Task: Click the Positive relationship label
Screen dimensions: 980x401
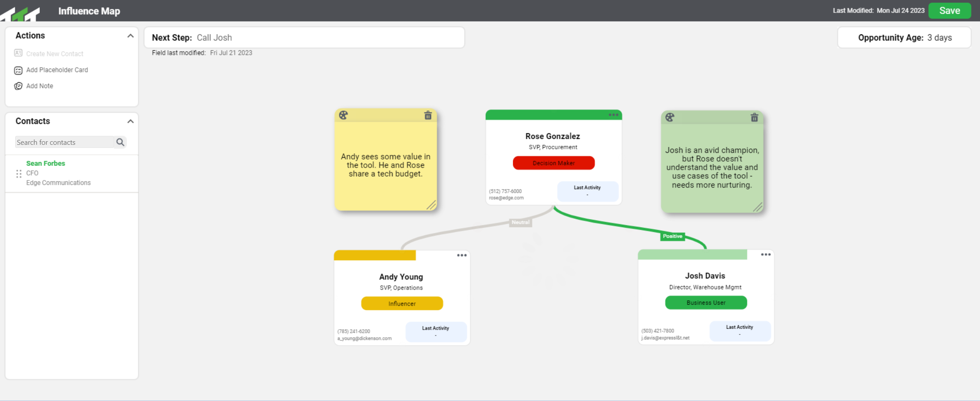Action: 672,236
